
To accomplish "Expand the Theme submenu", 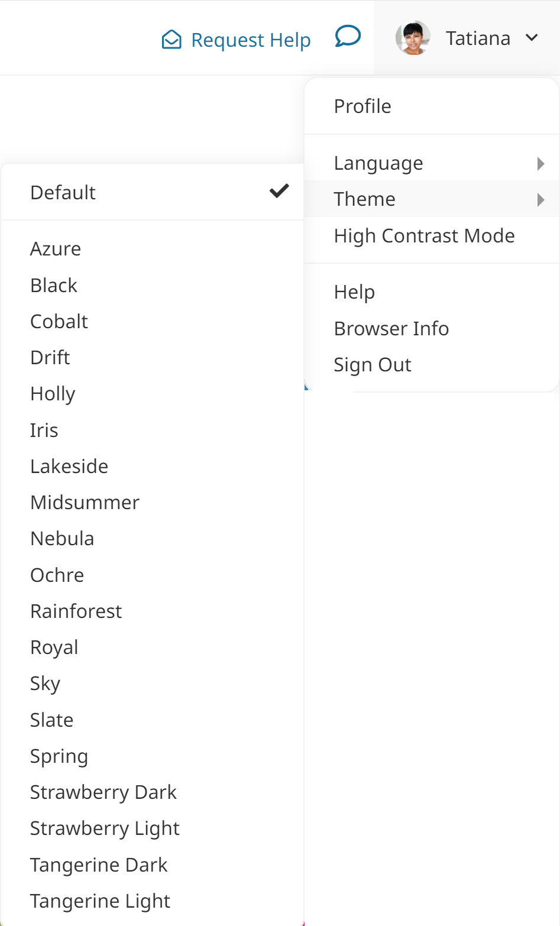I will coord(364,199).
